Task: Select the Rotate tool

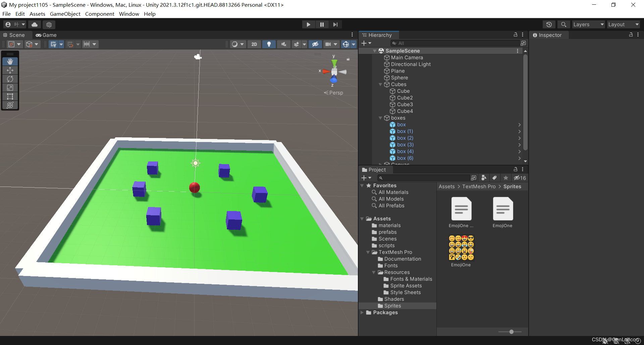Action: coord(10,79)
